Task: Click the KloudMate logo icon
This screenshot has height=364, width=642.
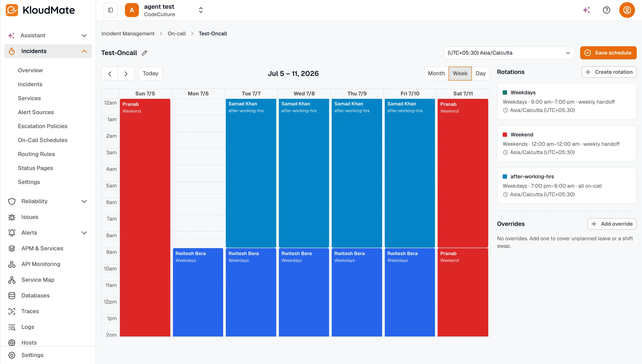Action: [12, 10]
